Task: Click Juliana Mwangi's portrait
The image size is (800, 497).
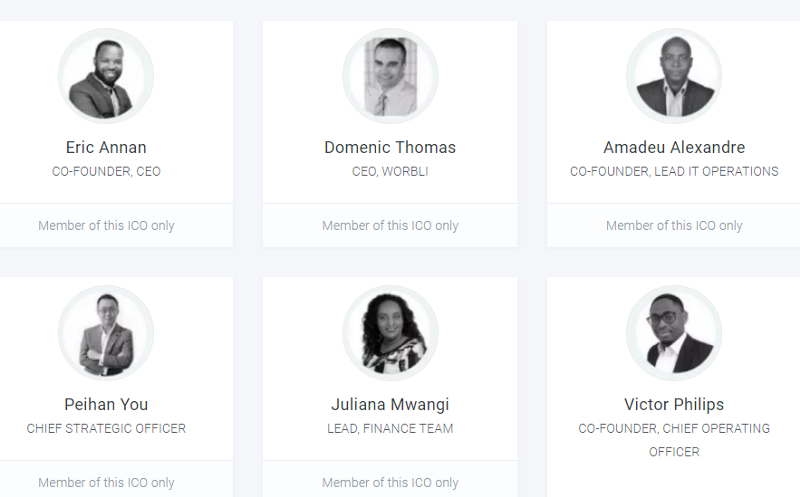Action: [390, 333]
